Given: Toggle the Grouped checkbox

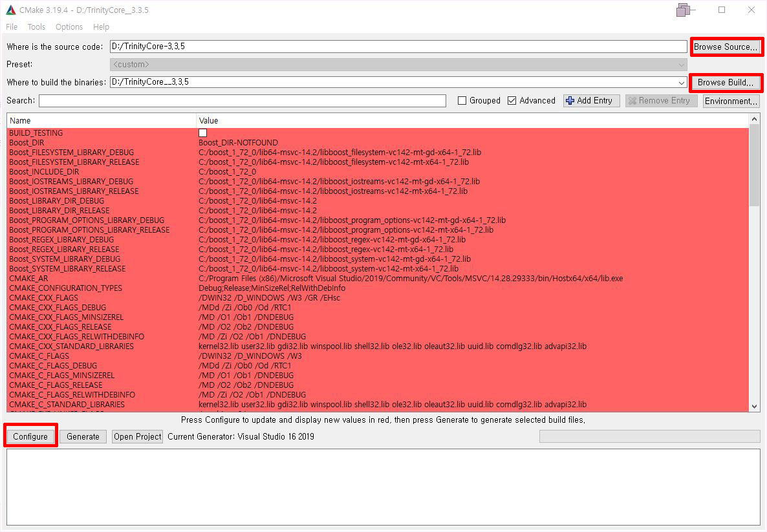Looking at the screenshot, I should [462, 101].
